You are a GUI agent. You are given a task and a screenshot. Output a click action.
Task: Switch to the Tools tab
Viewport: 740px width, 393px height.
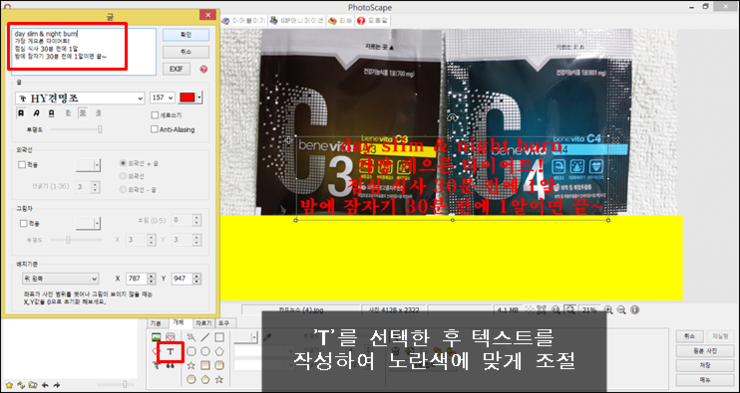point(224,323)
